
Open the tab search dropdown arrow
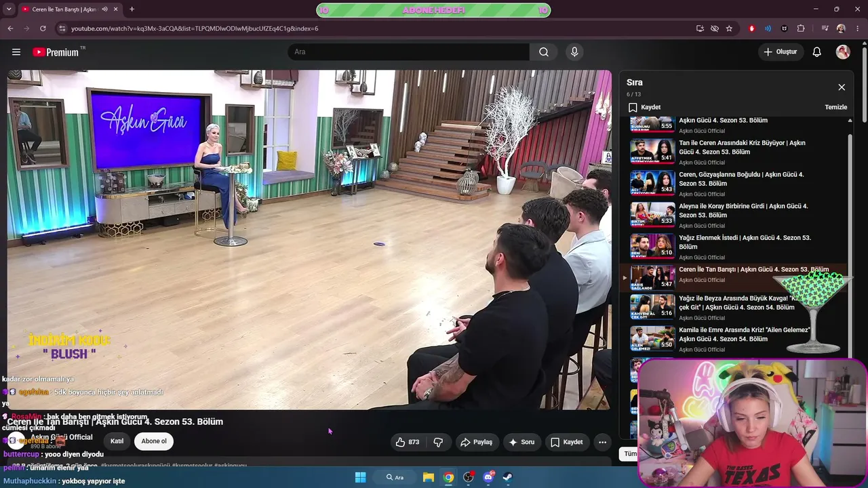pyautogui.click(x=9, y=9)
